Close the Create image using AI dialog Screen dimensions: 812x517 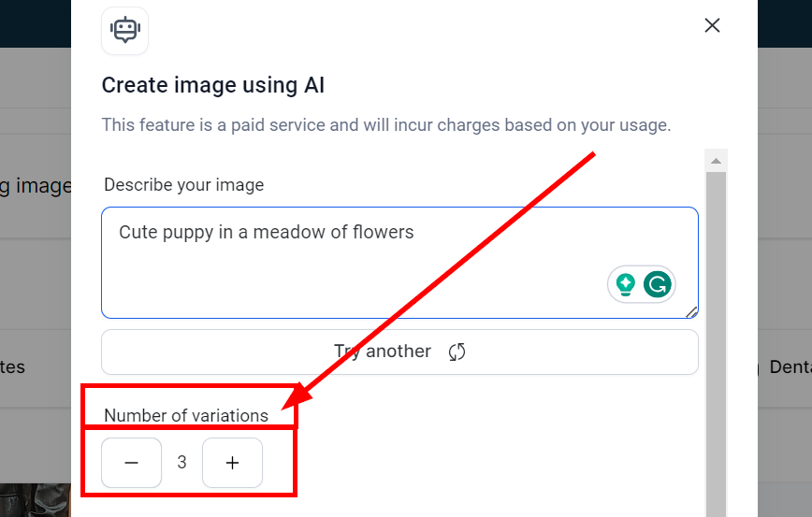pyautogui.click(x=712, y=25)
